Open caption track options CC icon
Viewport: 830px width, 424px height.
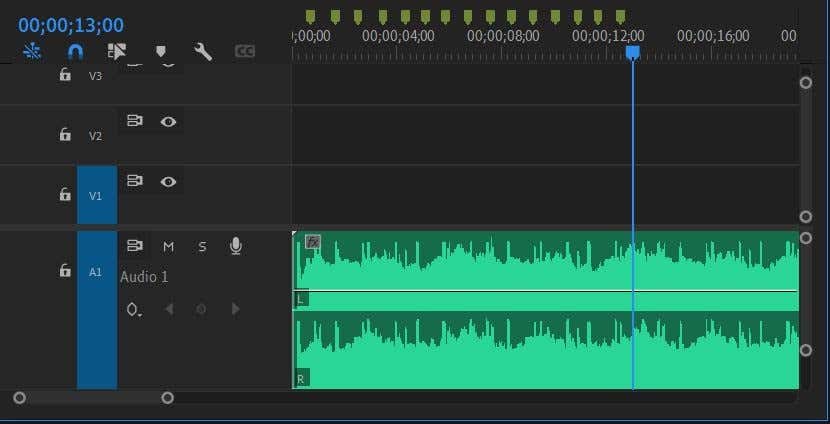pos(245,51)
